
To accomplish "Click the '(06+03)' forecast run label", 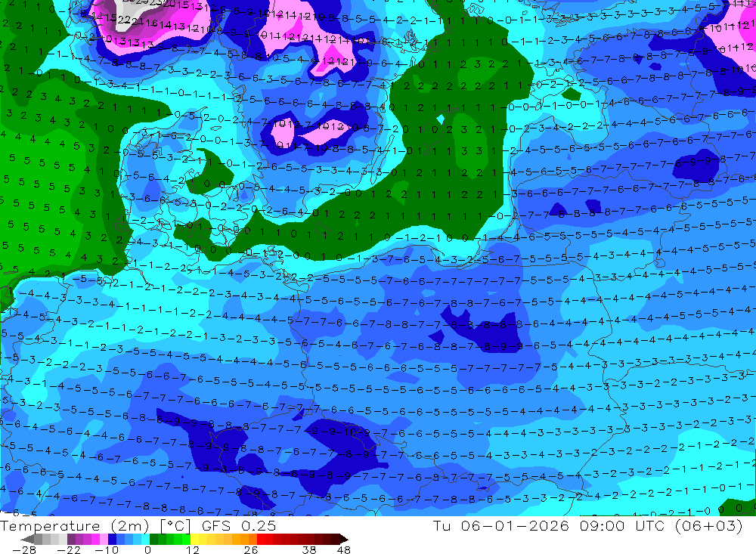I will point(709,525).
